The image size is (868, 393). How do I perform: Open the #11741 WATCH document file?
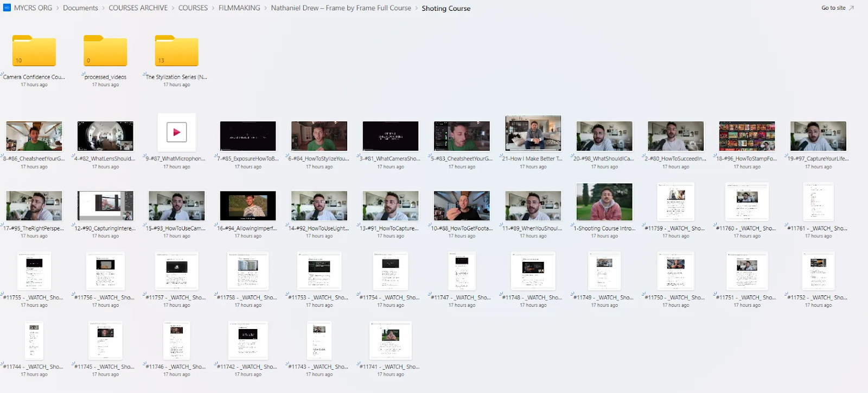(x=390, y=340)
